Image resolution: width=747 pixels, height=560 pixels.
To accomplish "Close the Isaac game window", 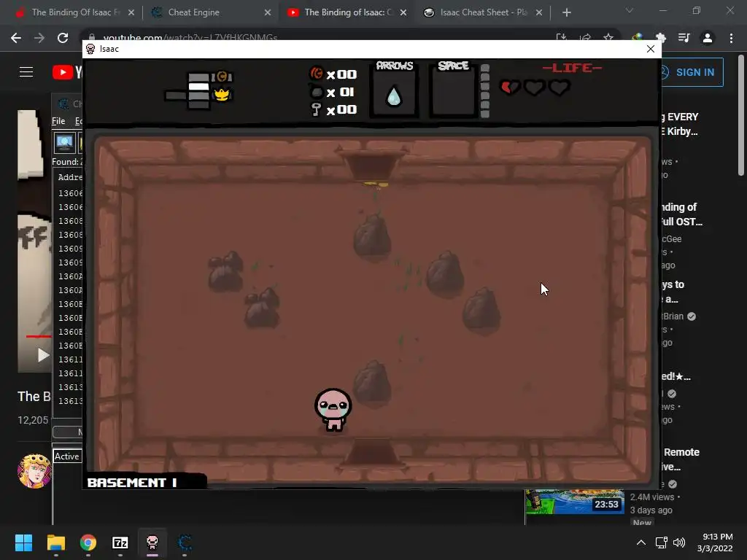I will pos(650,49).
